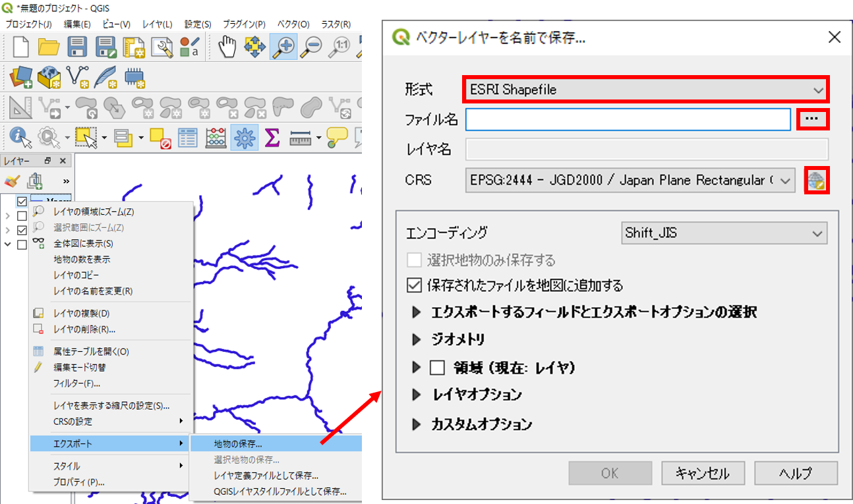Create a new temporary scratch layer icon
The width and height of the screenshot is (853, 504).
(x=134, y=76)
